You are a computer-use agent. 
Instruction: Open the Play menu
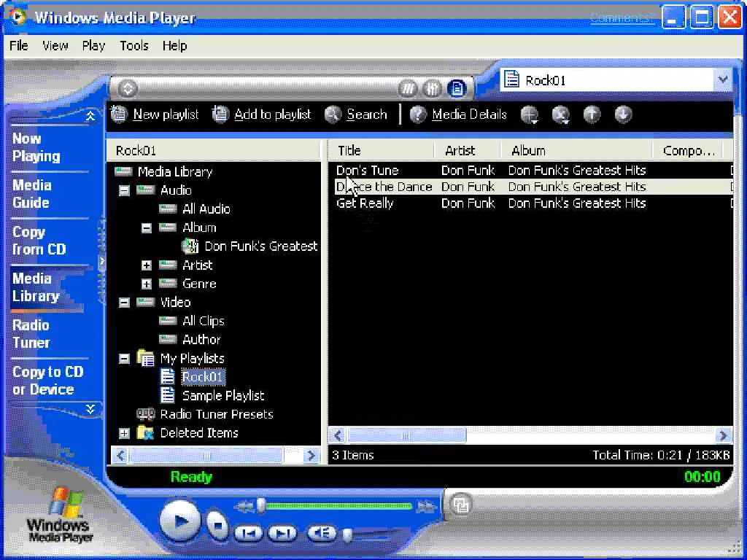(93, 46)
